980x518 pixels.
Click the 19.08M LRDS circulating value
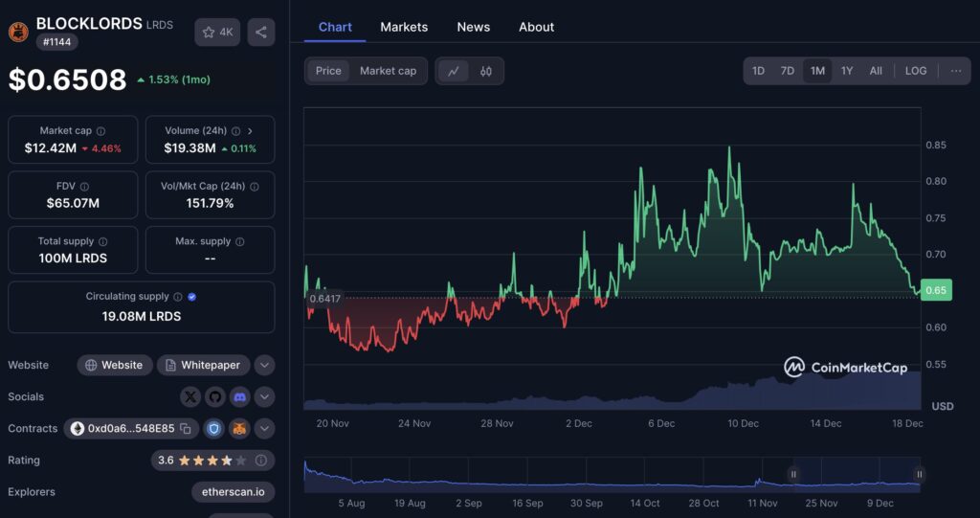point(142,317)
